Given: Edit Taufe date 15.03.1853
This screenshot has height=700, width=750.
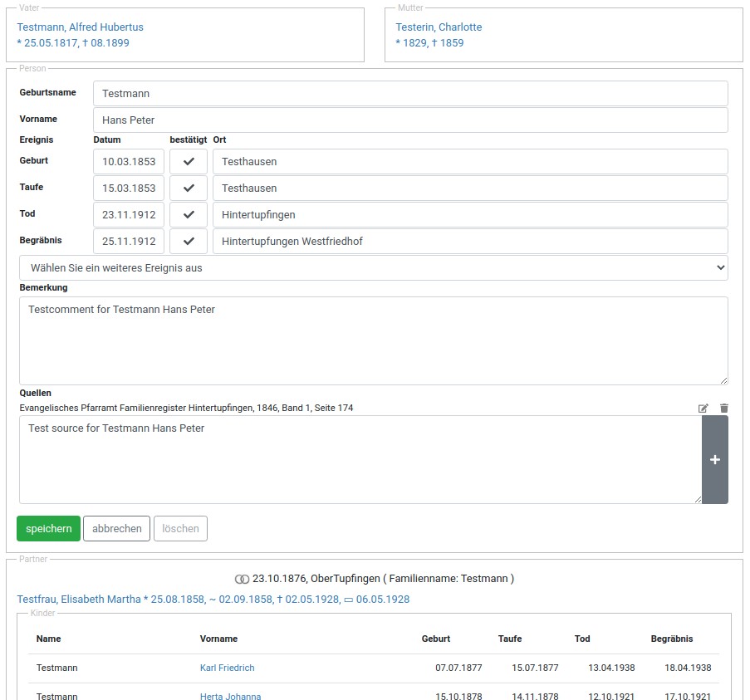Looking at the screenshot, I should [x=129, y=188].
